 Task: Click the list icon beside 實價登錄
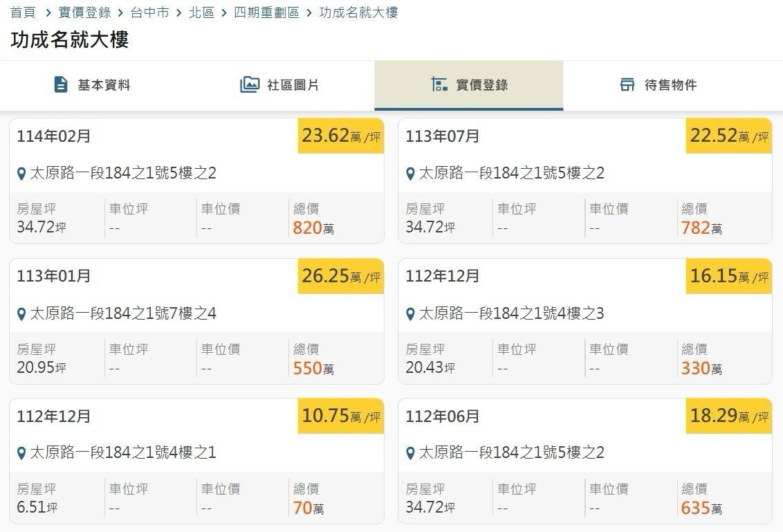click(439, 84)
